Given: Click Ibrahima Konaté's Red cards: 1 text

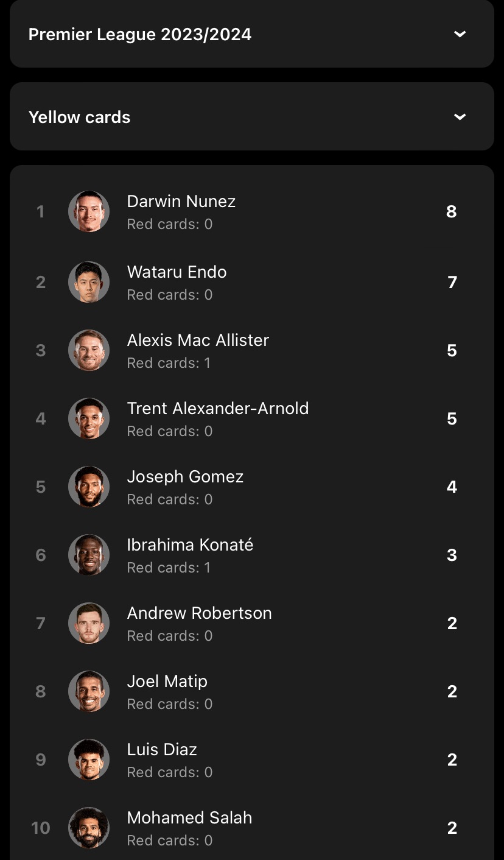Looking at the screenshot, I should [169, 568].
